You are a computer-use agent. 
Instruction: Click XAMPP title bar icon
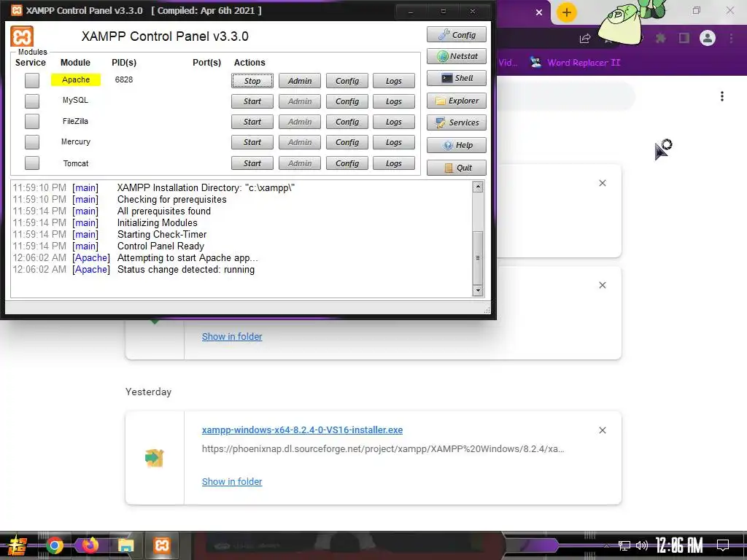tap(17, 10)
